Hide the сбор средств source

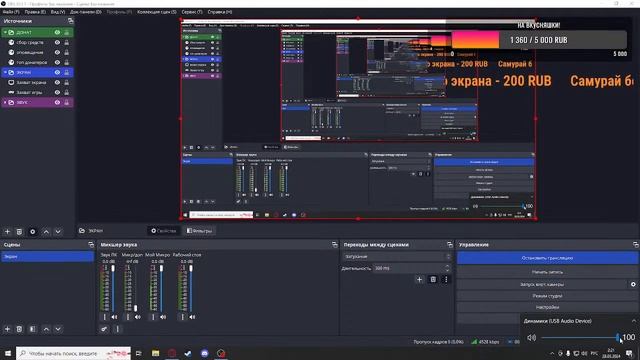coord(57,42)
